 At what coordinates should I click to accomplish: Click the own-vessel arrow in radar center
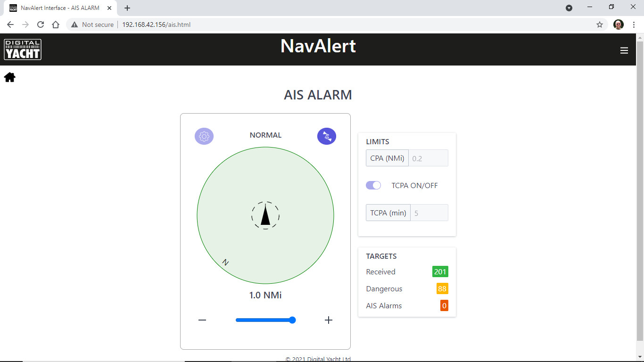(265, 215)
